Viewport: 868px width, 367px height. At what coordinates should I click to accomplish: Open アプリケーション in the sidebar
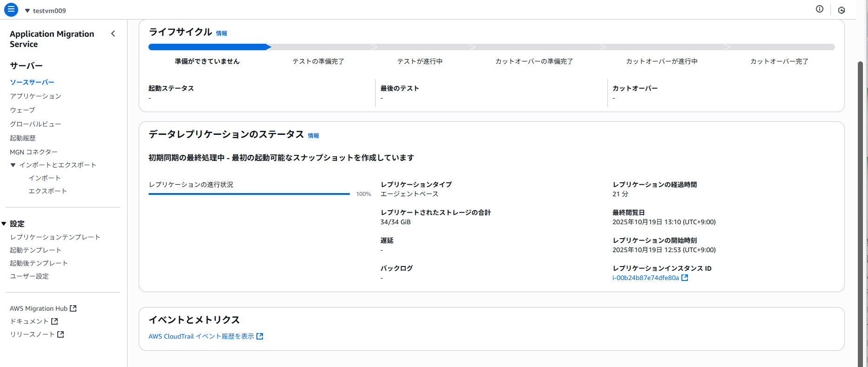[x=35, y=96]
